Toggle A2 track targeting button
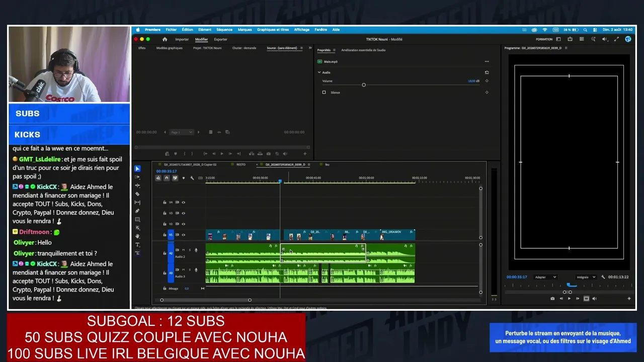This screenshot has width=644, height=362. 171,253
